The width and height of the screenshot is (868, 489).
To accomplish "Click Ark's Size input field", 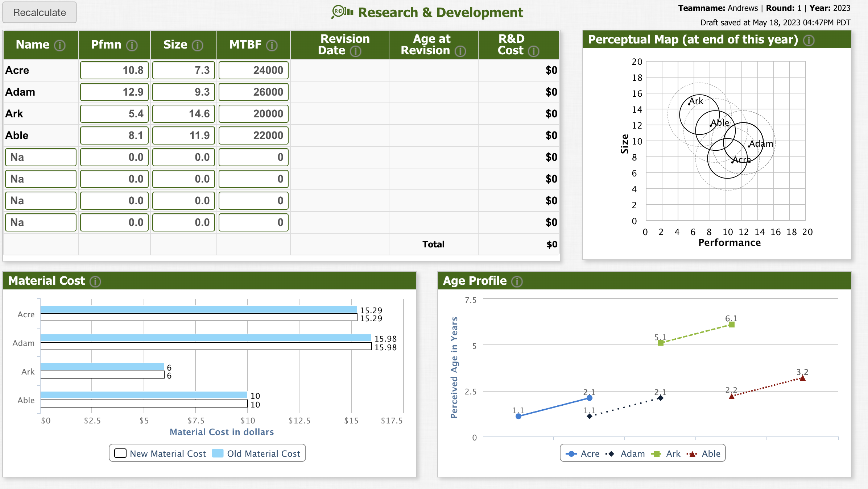I will tap(183, 114).
